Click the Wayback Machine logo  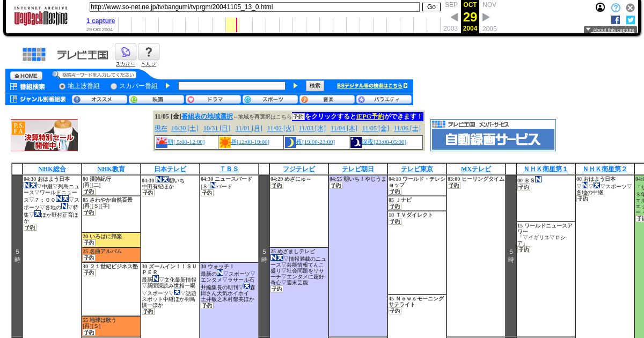click(41, 16)
